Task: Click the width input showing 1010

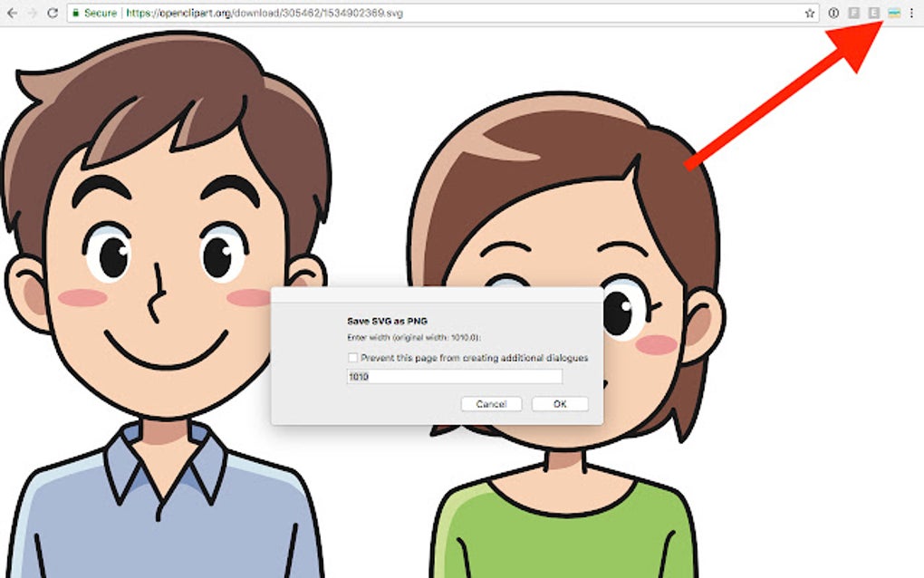Action: tap(453, 378)
